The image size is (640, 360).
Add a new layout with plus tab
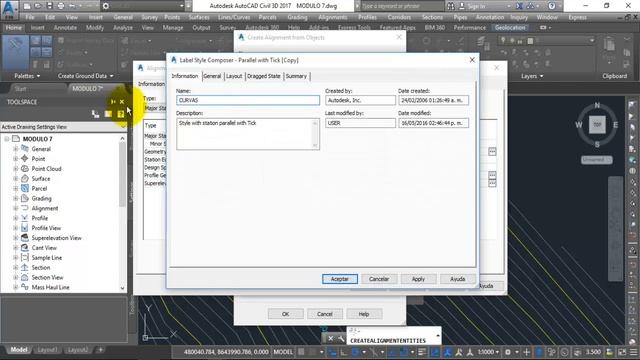pos(100,350)
